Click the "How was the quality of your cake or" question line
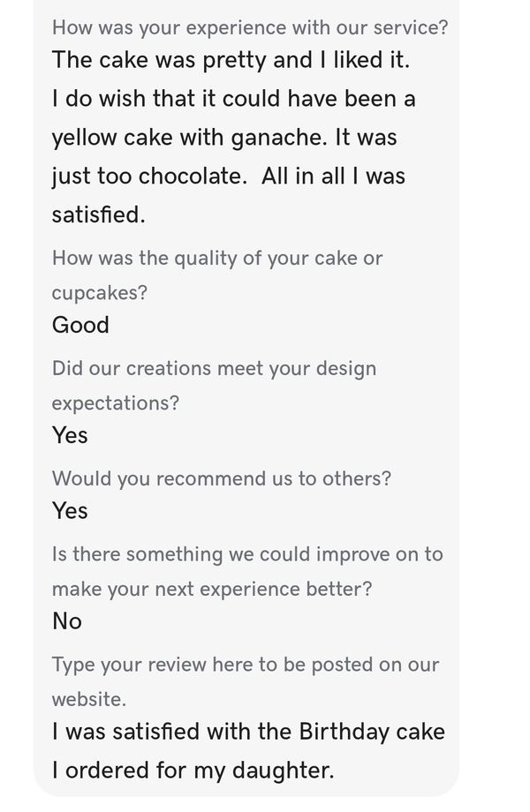The image size is (530, 812). (217, 259)
